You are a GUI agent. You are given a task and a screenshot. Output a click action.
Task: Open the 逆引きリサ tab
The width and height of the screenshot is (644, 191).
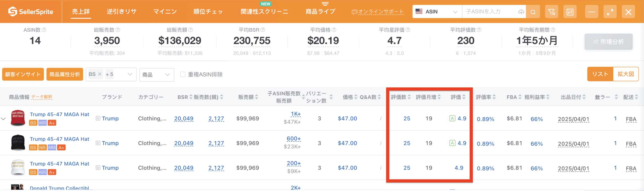point(122,12)
